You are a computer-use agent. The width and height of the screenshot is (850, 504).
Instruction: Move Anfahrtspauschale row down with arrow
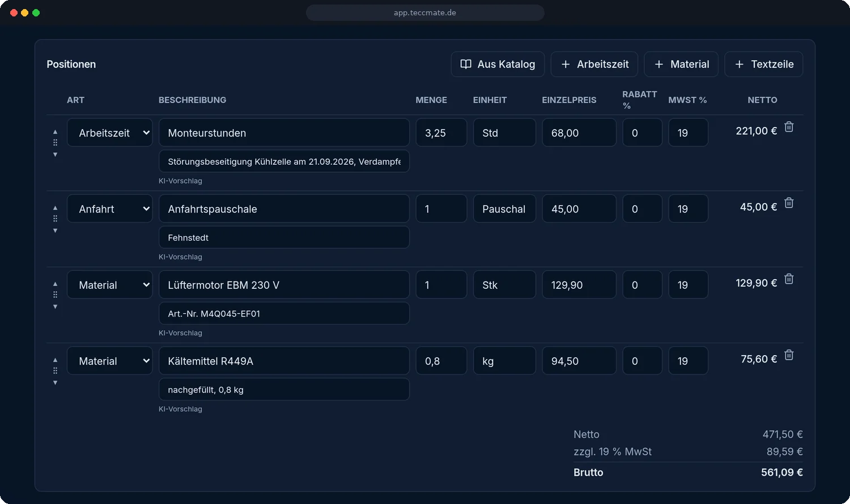point(55,230)
